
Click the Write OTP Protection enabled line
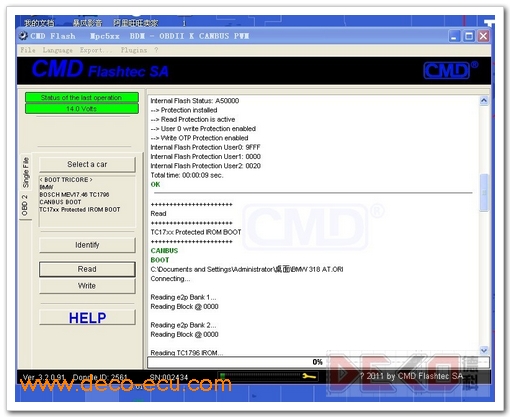click(199, 138)
